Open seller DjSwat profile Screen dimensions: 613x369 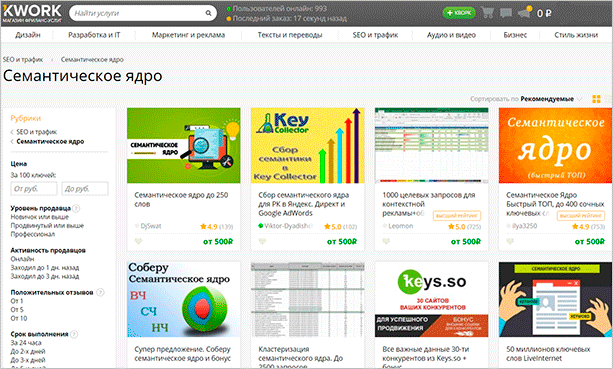pyautogui.click(x=151, y=226)
